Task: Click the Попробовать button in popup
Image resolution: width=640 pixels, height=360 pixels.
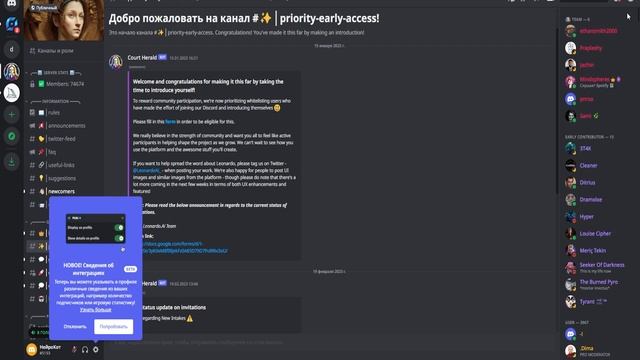Action: pos(113,327)
